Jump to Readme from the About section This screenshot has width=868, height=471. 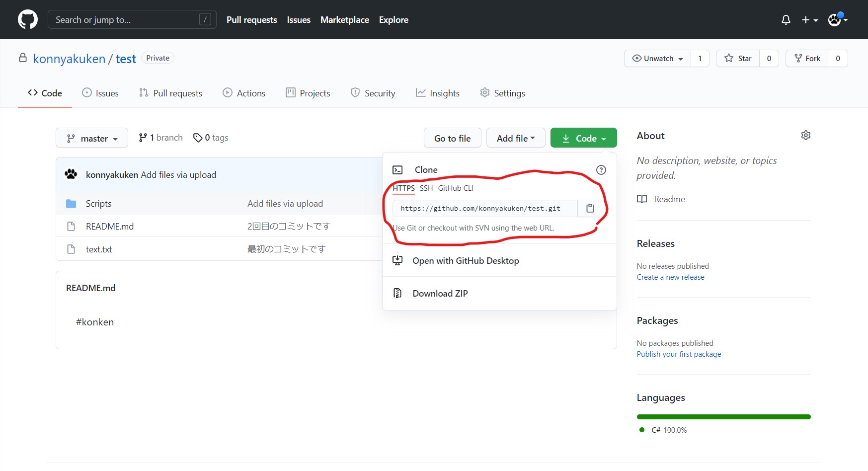pyautogui.click(x=661, y=199)
